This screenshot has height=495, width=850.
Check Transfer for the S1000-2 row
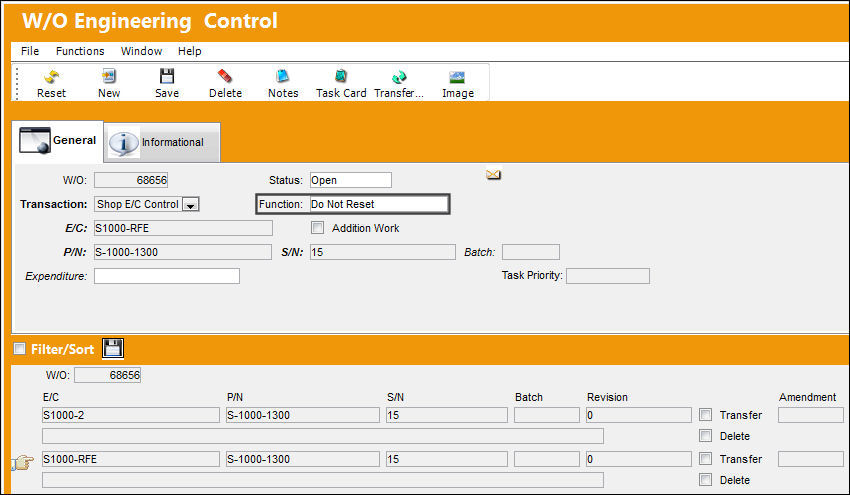click(705, 415)
